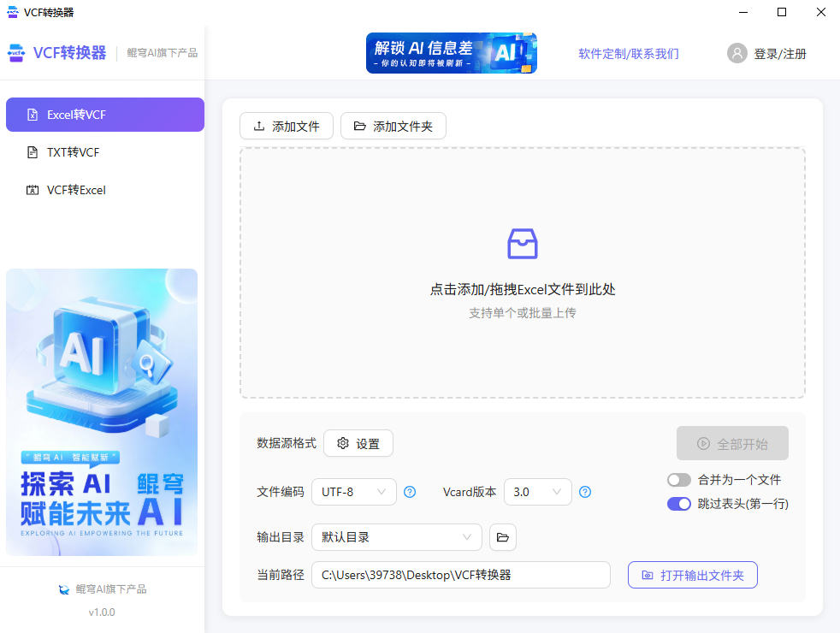Open the 文件编码 UTF-8 dropdown

(x=353, y=492)
